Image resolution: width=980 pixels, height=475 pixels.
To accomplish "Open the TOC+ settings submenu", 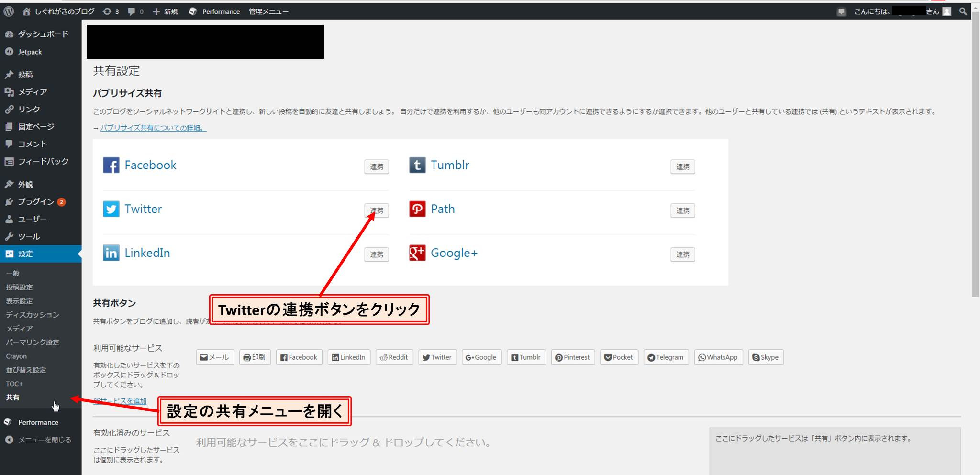I will (14, 384).
